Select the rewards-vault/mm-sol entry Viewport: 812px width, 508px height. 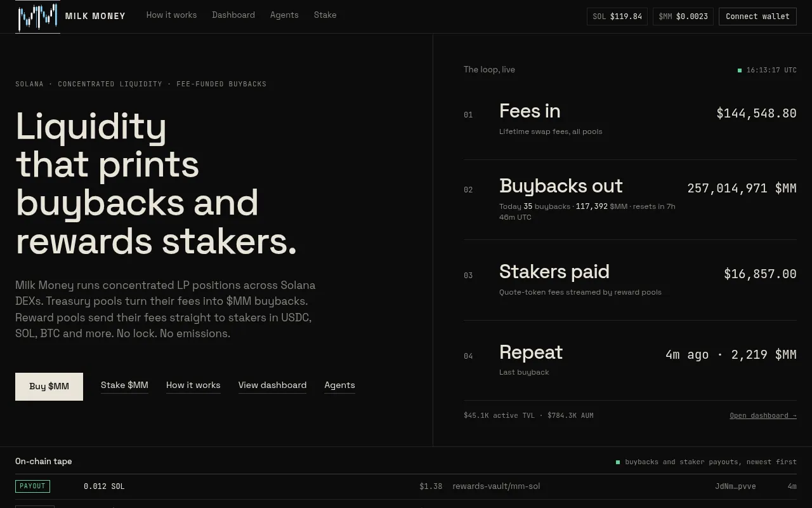pos(496,486)
